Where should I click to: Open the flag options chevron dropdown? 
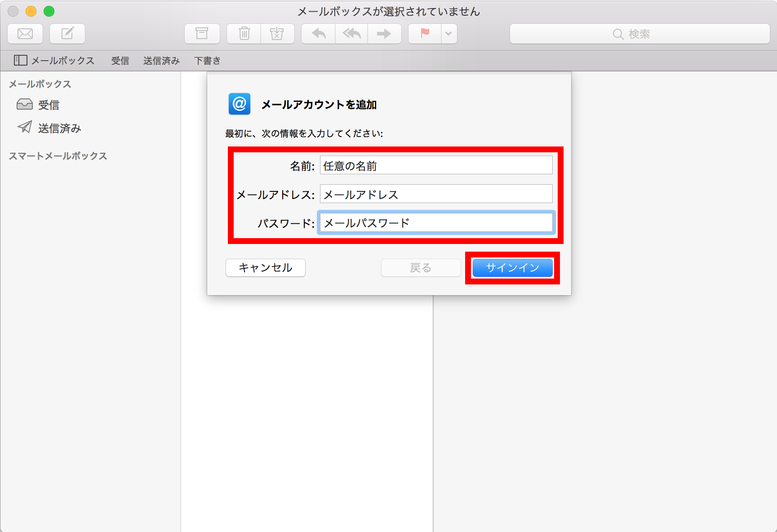point(448,34)
